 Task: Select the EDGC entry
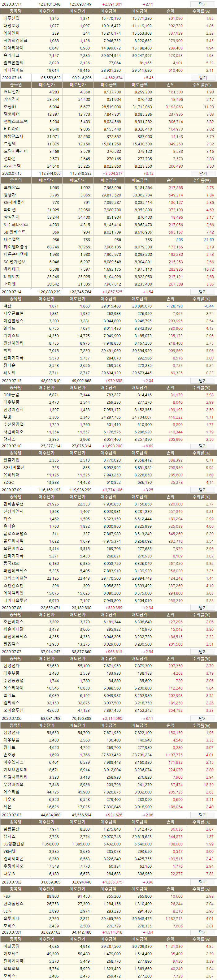pyautogui.click(x=108, y=482)
